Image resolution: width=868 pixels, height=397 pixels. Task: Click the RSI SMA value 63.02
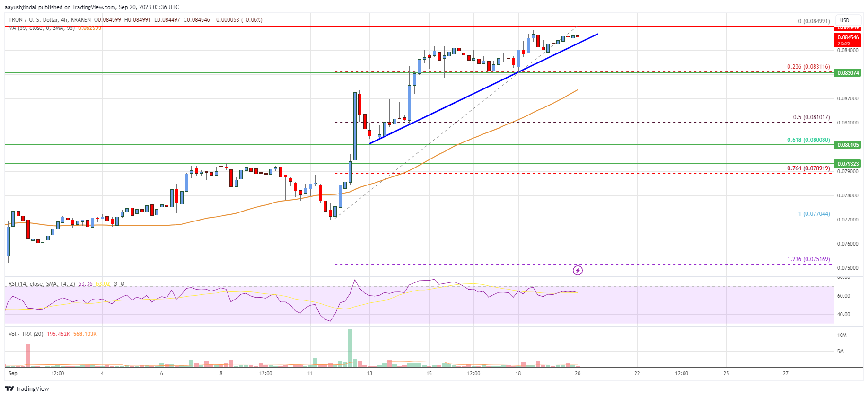[103, 284]
